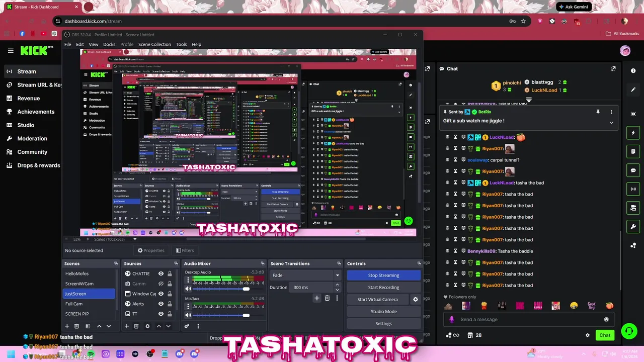The image size is (644, 362).
Task: Open Virtual Camera settings gear icon
Action: click(x=416, y=300)
